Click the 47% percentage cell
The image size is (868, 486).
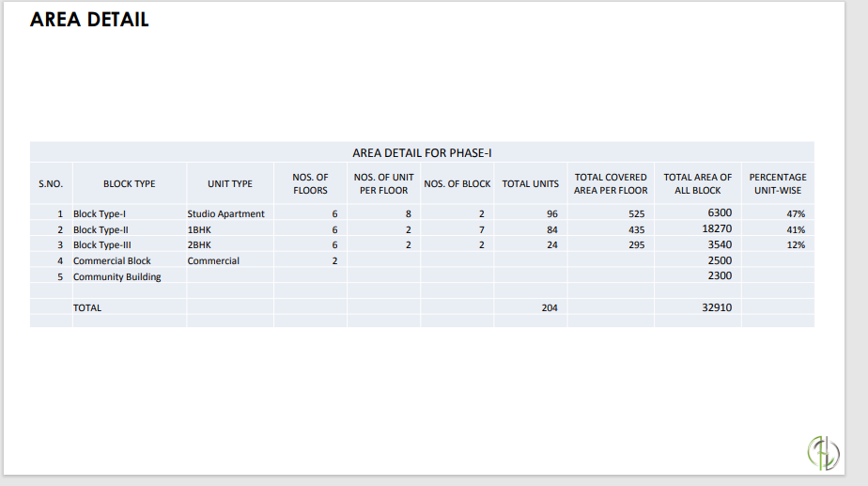(x=796, y=214)
